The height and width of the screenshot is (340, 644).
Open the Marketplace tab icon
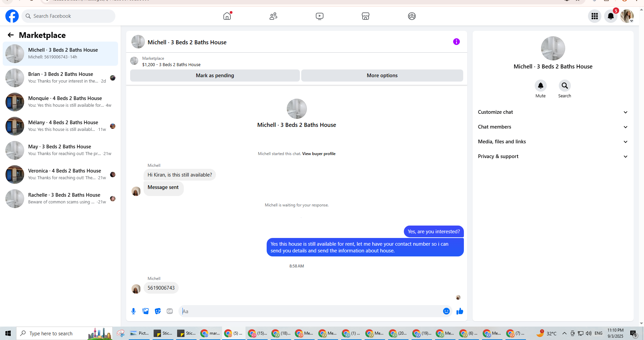point(366,16)
